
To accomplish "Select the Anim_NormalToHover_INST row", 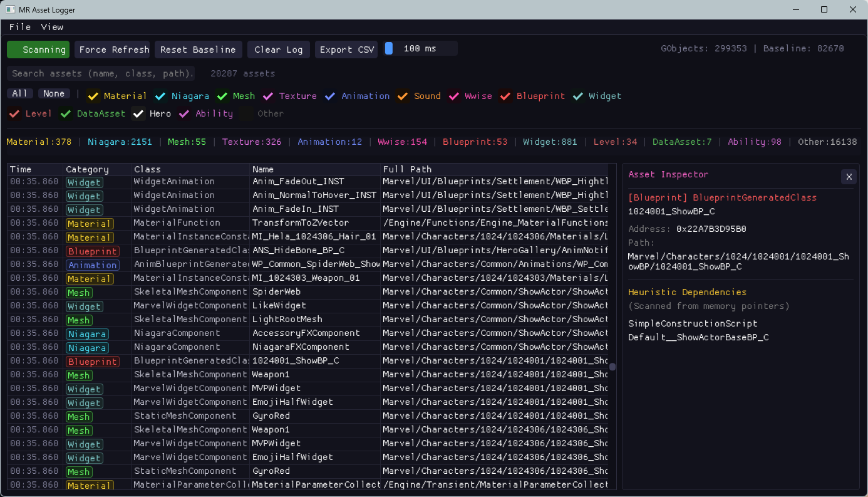I will 307,195.
